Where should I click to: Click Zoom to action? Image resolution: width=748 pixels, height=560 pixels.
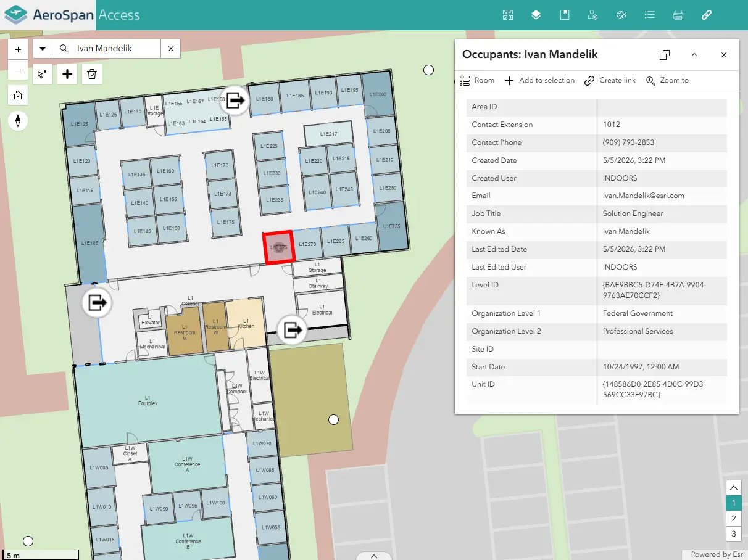click(667, 80)
